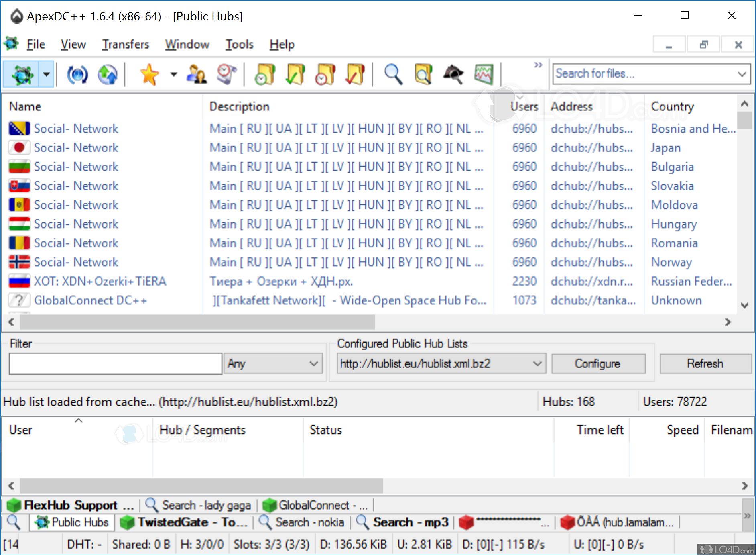Screen dimensions: 756x555
Task: Sort hubs by the Description column
Action: click(349, 106)
